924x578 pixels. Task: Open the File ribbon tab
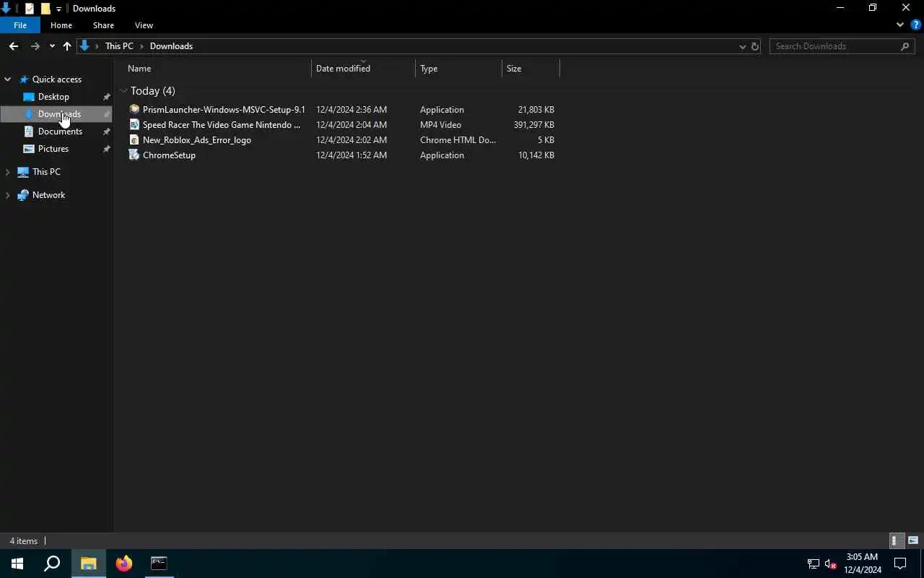(20, 25)
